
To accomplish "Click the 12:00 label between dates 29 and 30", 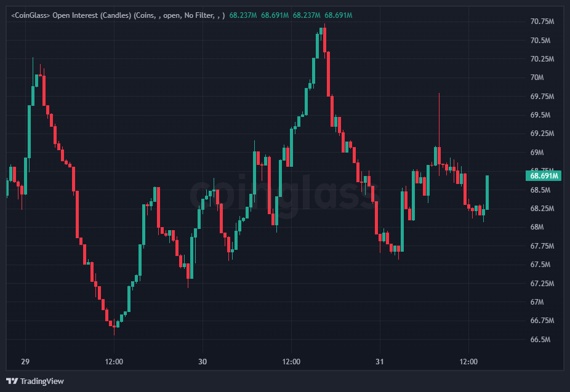I will (x=114, y=361).
